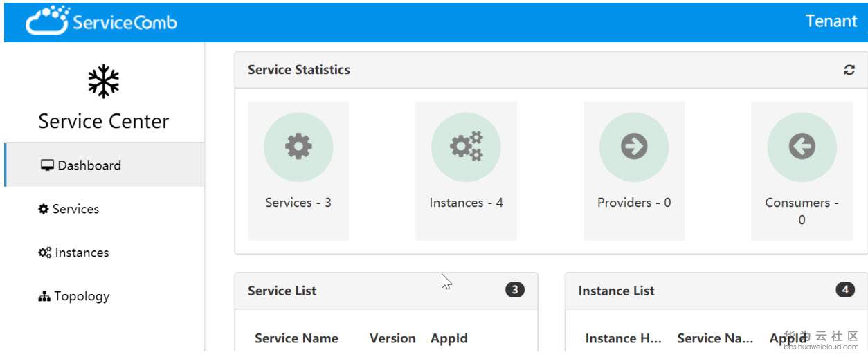
Task: Click the Services gear circle icon
Action: (x=298, y=147)
